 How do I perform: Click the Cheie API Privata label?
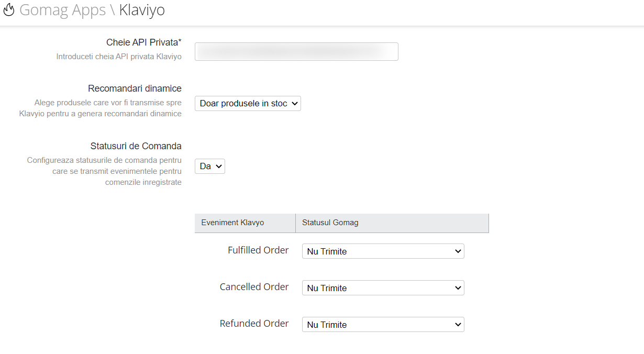[144, 42]
